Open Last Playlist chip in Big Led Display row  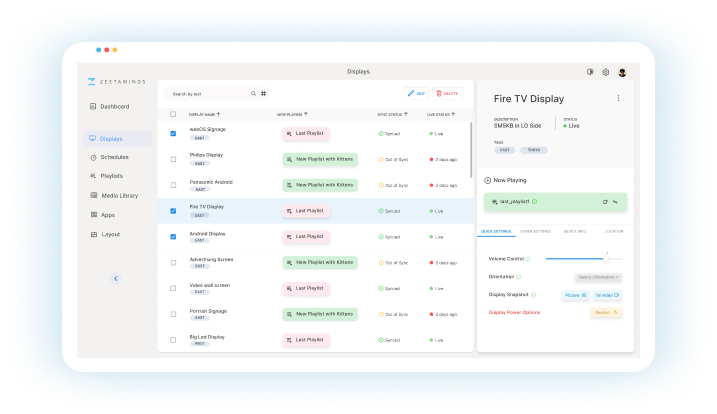pyautogui.click(x=306, y=340)
